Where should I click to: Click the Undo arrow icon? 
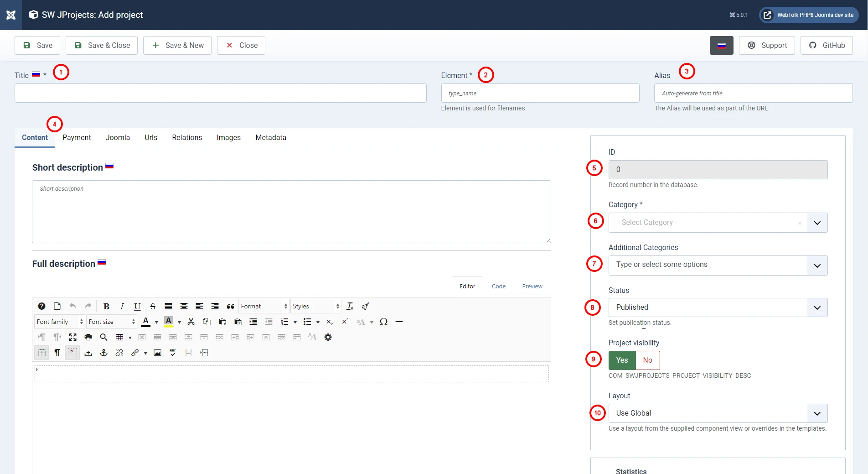[72, 306]
